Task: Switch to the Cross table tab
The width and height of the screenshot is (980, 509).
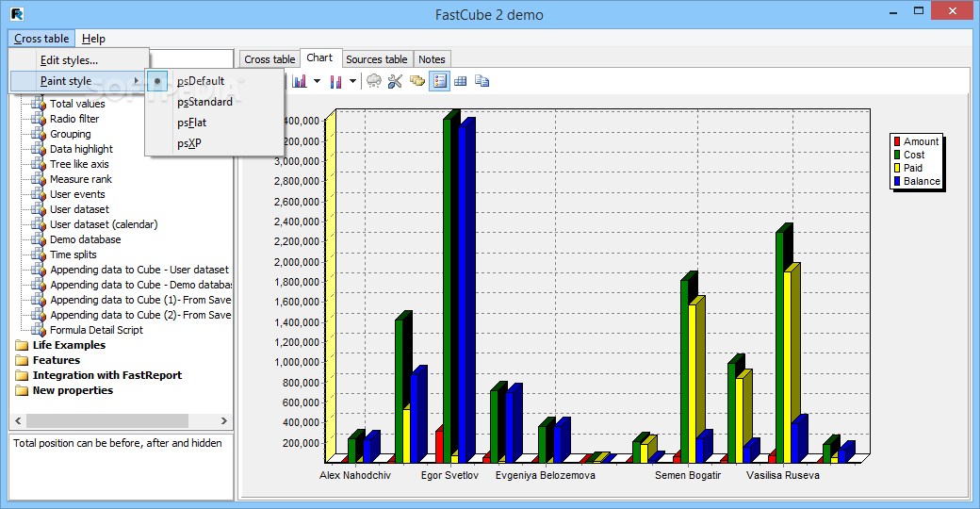Action: 269,59
